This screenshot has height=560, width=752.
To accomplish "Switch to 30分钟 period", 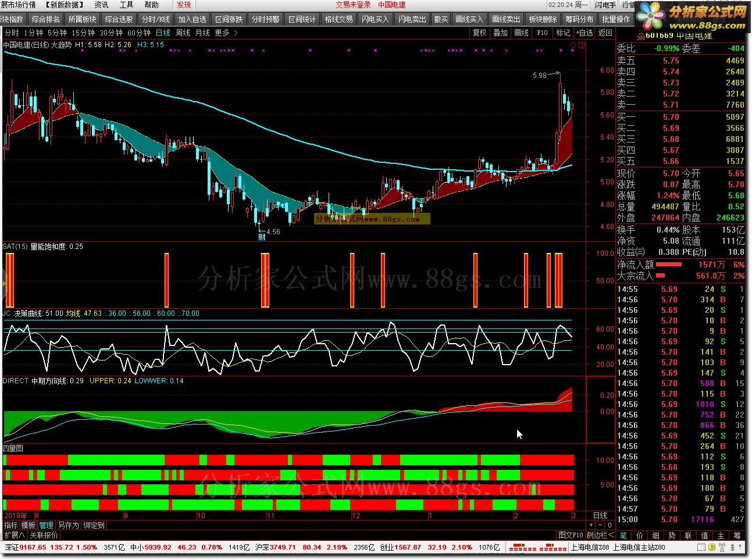I will point(111,33).
